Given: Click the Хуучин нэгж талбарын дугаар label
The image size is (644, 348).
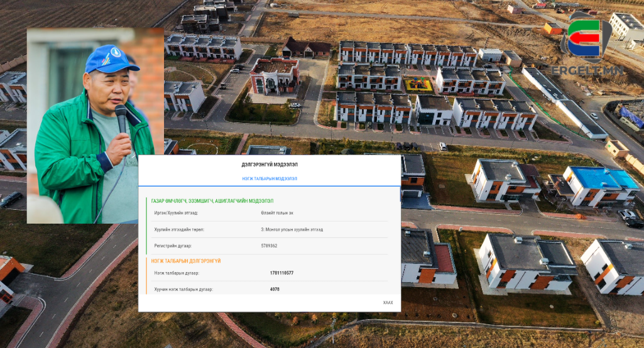Looking at the screenshot, I should coord(183,290).
